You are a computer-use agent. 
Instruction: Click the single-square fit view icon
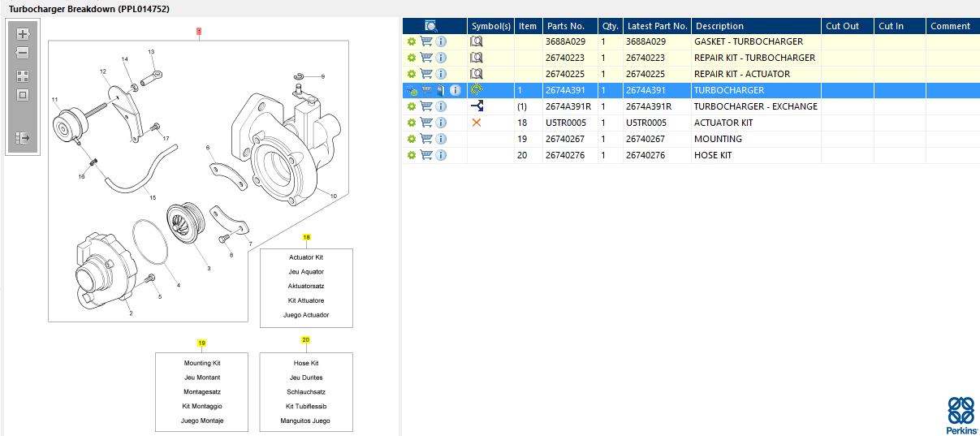click(23, 95)
